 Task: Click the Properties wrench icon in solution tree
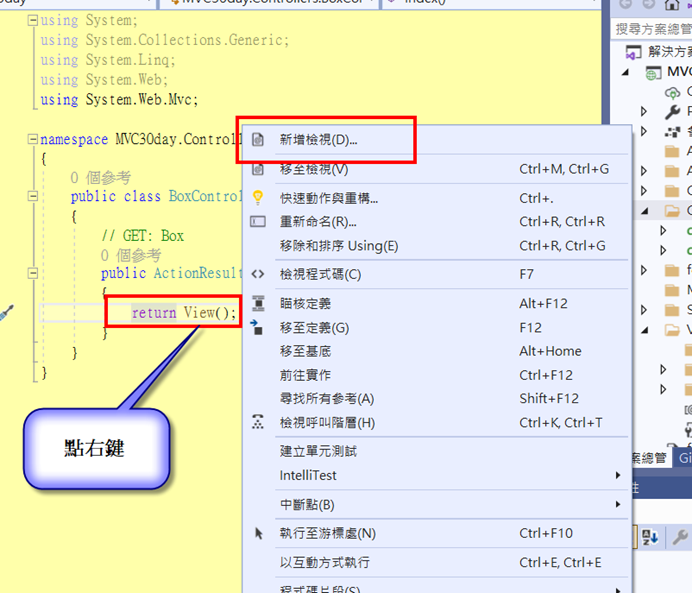(673, 112)
